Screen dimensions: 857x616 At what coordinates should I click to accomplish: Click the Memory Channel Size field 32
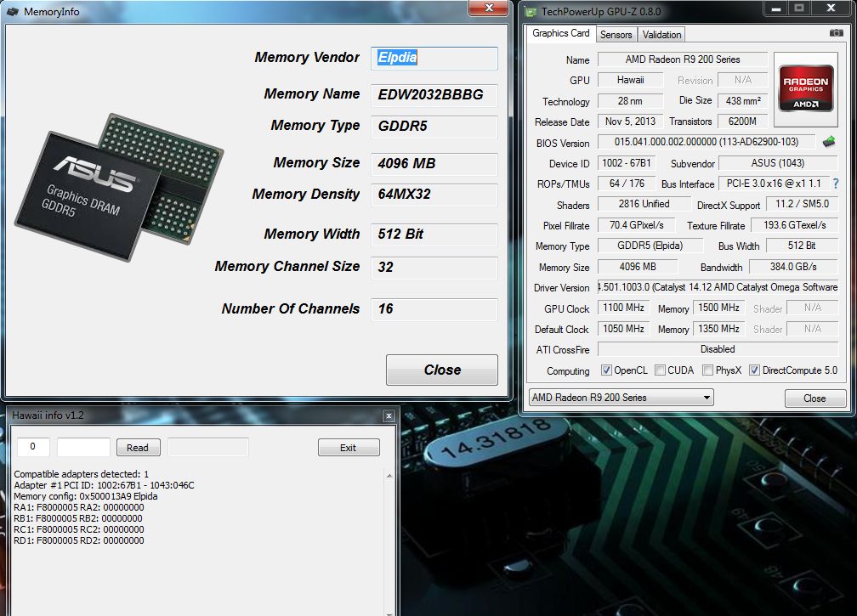point(434,267)
